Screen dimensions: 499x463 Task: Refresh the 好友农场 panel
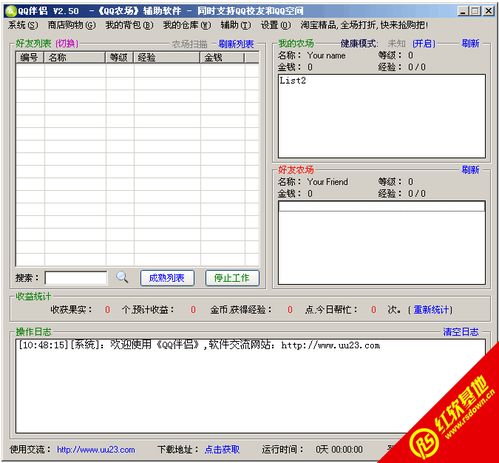[x=471, y=170]
